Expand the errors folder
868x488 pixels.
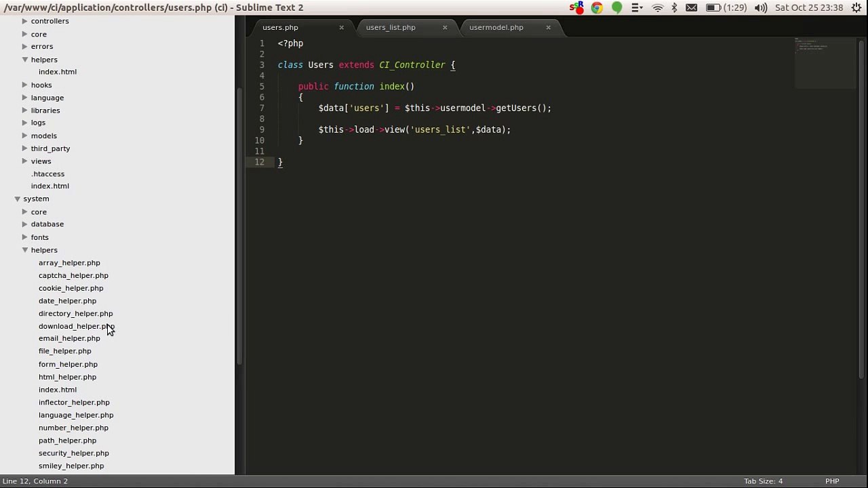(24, 47)
